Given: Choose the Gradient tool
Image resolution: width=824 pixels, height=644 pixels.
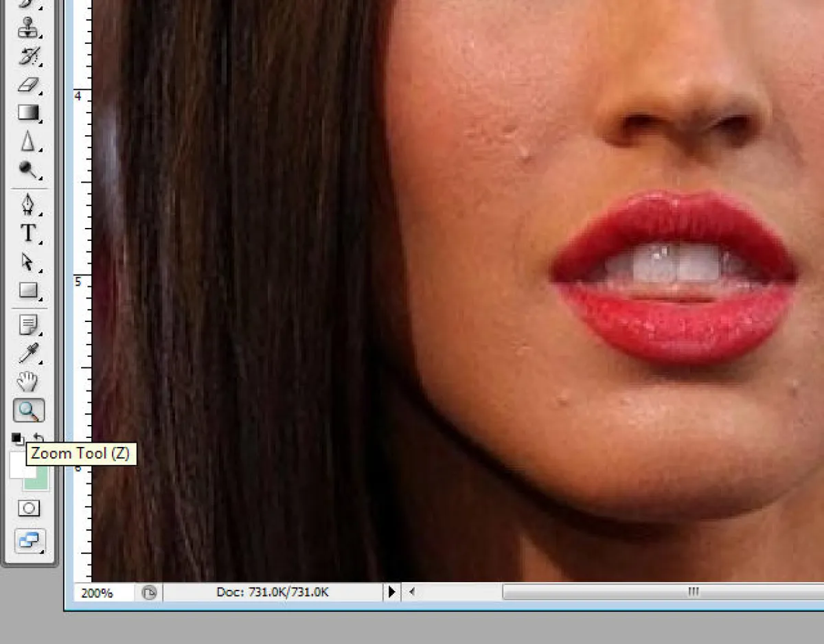Looking at the screenshot, I should pos(27,113).
